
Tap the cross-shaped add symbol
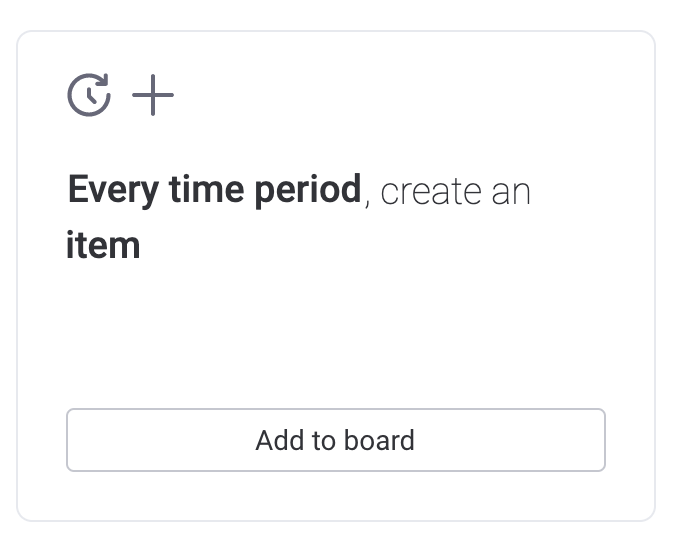[x=153, y=95]
